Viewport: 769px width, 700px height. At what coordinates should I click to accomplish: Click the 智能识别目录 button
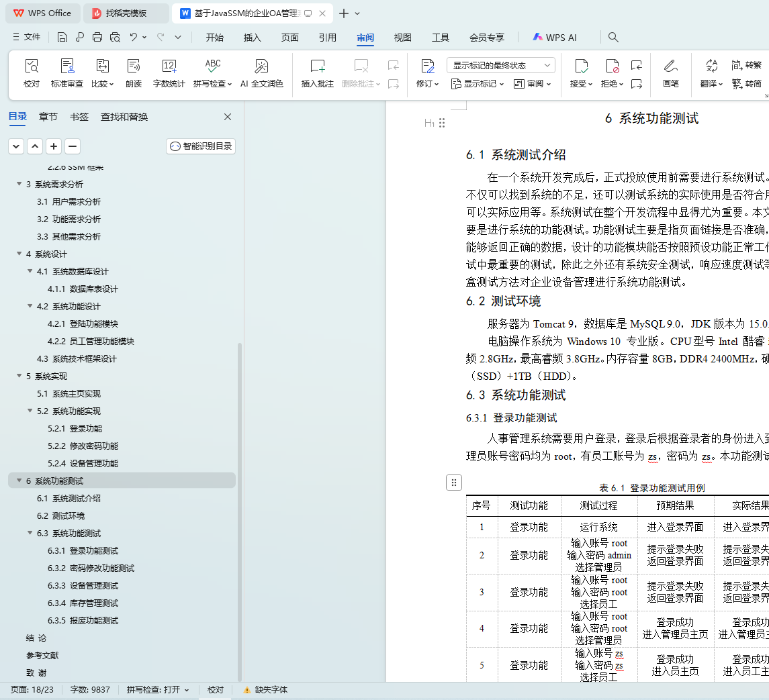[201, 146]
